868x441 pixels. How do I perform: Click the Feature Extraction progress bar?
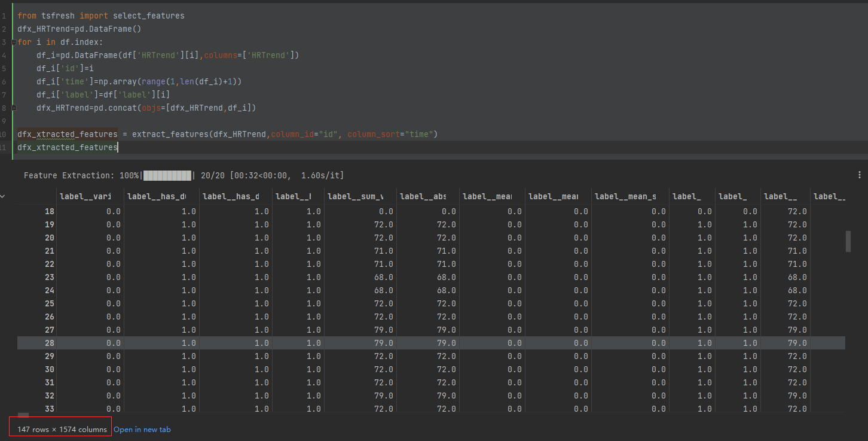point(167,175)
